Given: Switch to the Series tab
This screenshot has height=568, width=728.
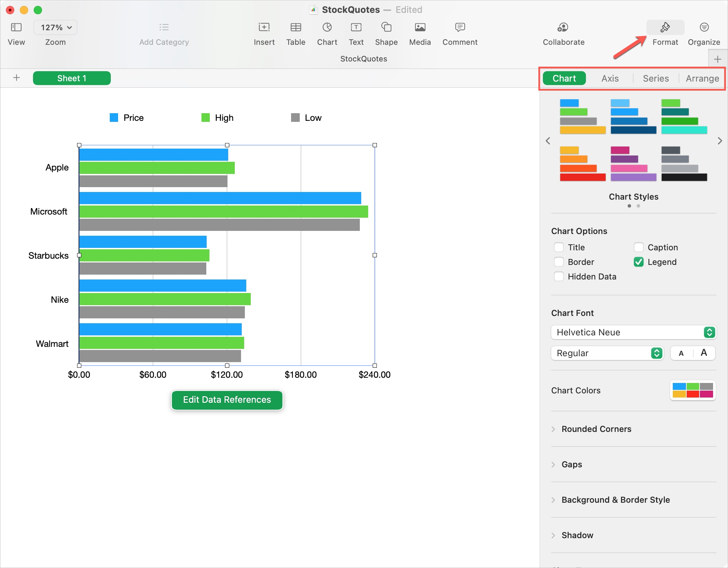Looking at the screenshot, I should pyautogui.click(x=656, y=77).
